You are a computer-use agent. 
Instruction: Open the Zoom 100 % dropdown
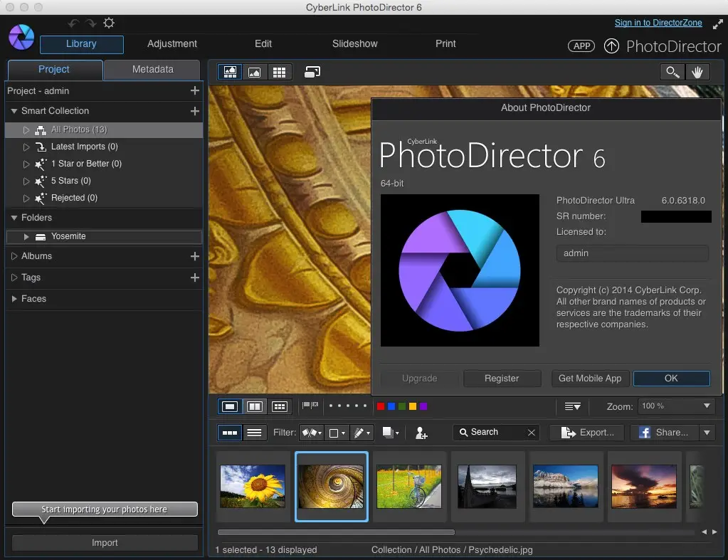pos(675,406)
